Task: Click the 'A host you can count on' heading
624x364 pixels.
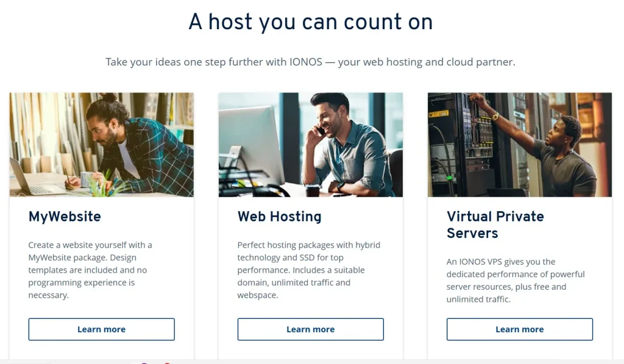Action: 310,21
